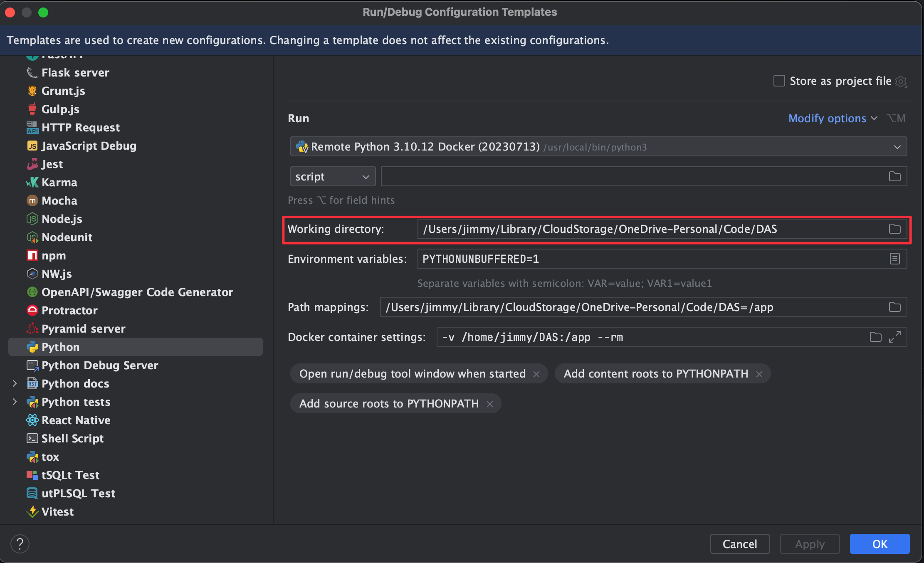
Task: Remove Add content roots to PYTHONPATH option
Action: 759,374
